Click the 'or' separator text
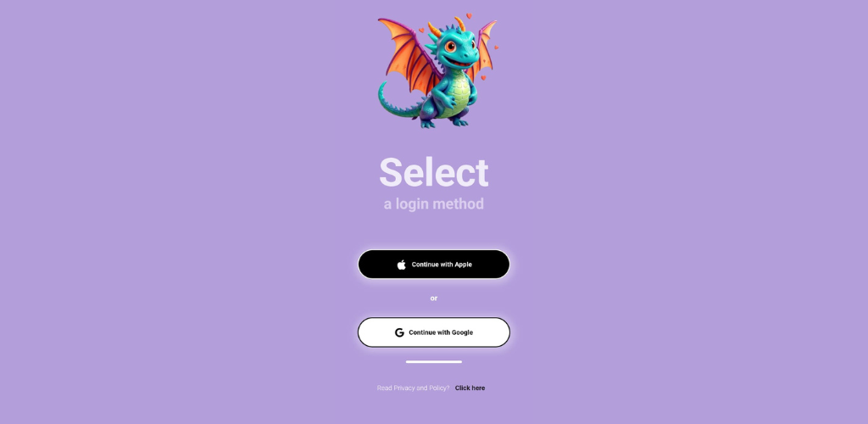This screenshot has width=868, height=424. 434,298
